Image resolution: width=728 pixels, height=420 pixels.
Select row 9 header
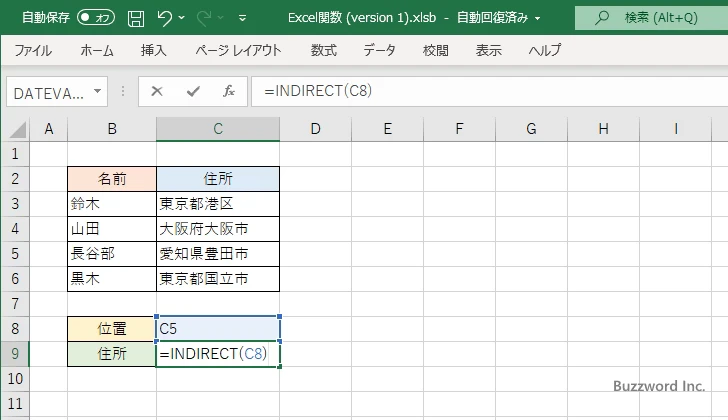coord(15,354)
